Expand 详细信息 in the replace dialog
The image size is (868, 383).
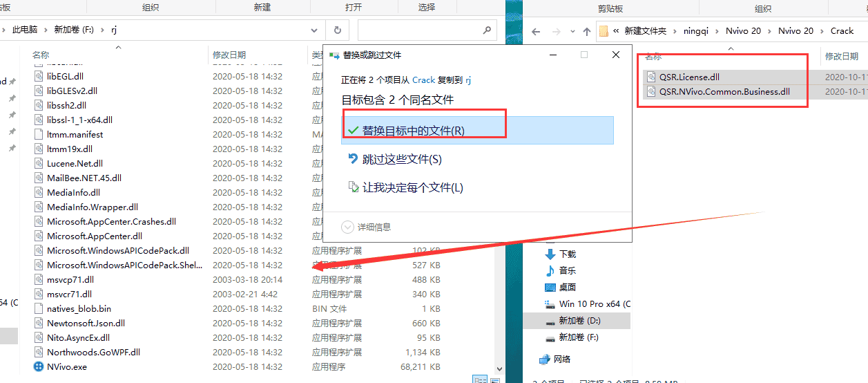[x=366, y=227]
